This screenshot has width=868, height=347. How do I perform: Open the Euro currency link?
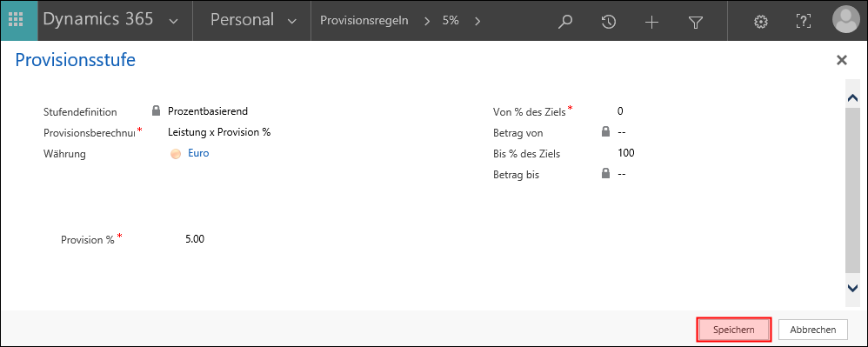coord(198,153)
